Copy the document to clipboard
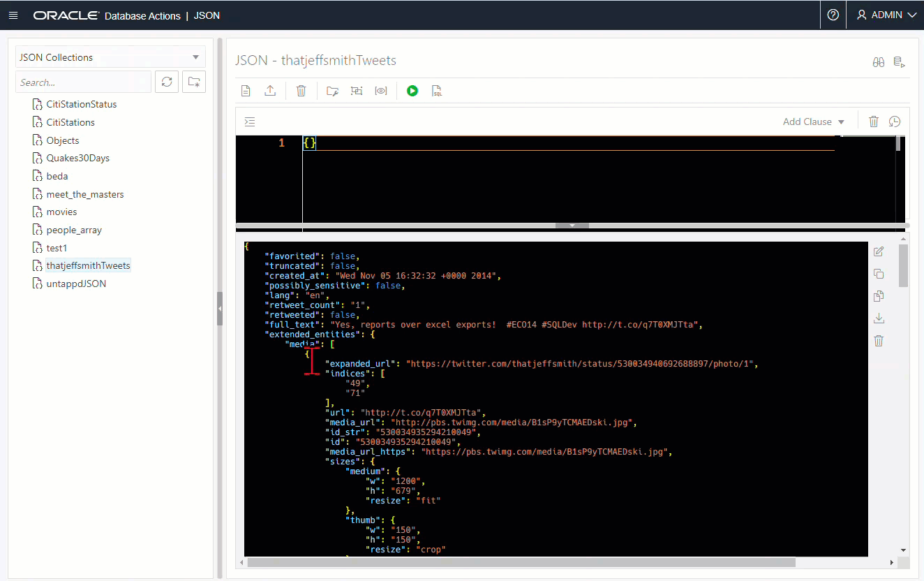Image resolution: width=924 pixels, height=581 pixels. pos(879,274)
